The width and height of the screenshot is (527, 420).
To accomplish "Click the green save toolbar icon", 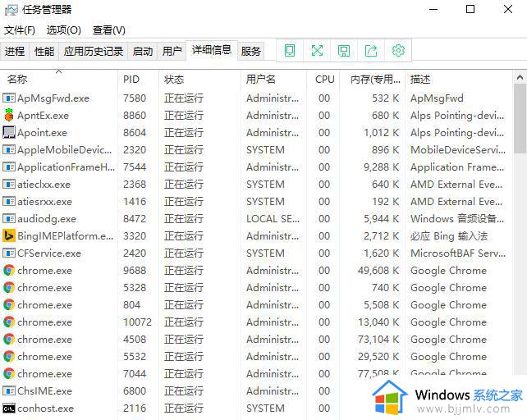I will pyautogui.click(x=344, y=51).
